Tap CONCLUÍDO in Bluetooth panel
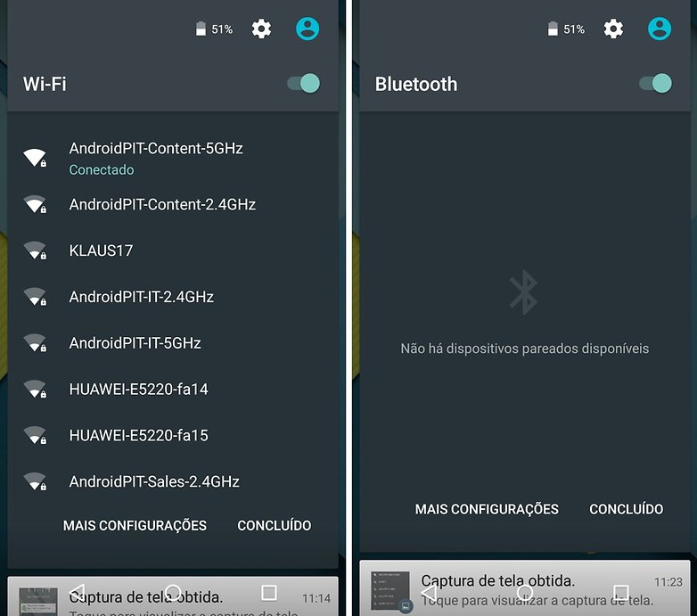 627,509
